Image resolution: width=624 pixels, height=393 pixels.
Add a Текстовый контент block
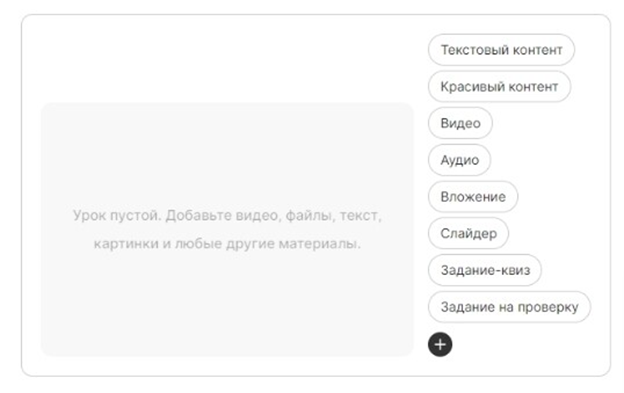(x=501, y=50)
